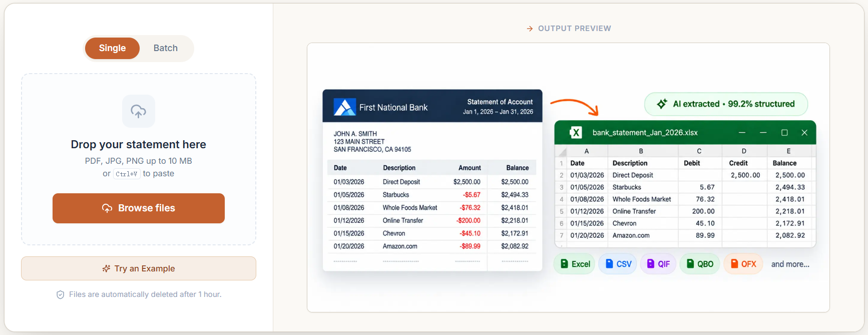Click the Amount column header on statement

[x=470, y=168]
